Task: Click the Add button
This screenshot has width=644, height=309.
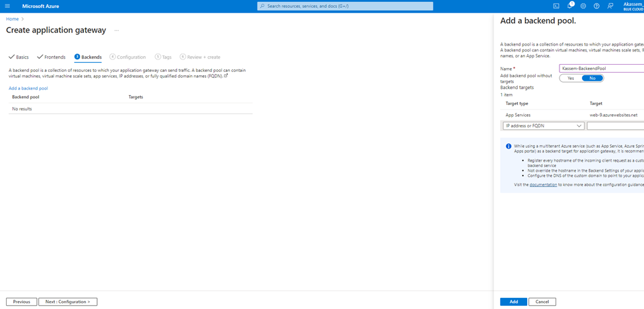Action: (x=513, y=302)
